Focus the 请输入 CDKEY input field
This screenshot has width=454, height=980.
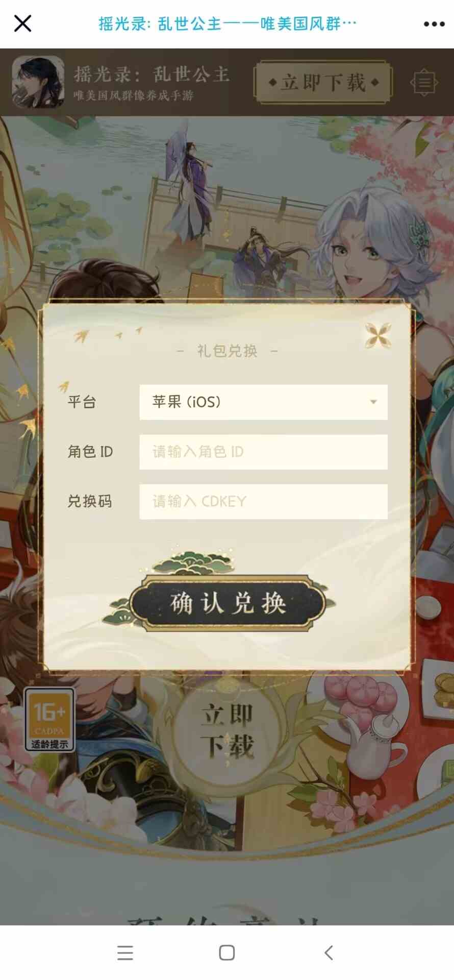pyautogui.click(x=263, y=501)
